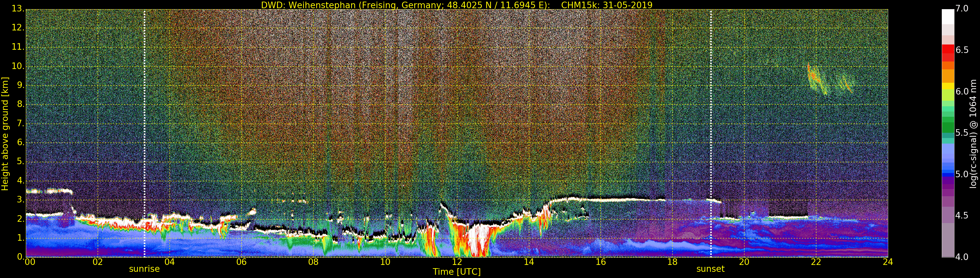
Task: Click the '14' time axis tick label
Action: coord(529,262)
